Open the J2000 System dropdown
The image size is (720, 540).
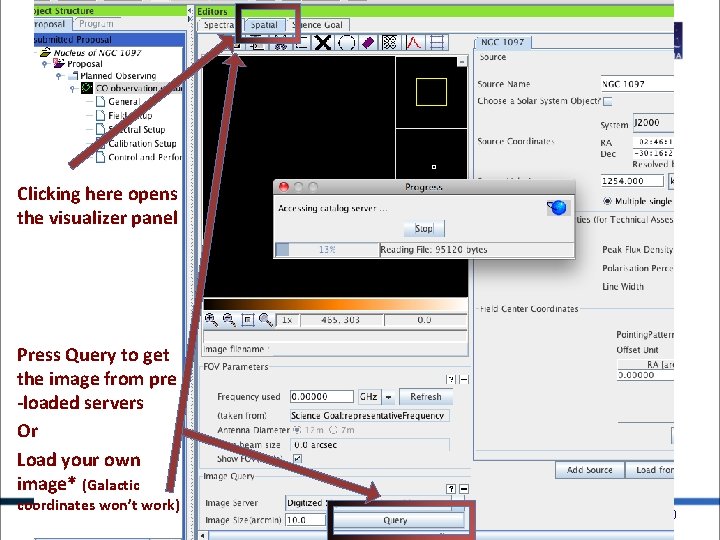[653, 123]
